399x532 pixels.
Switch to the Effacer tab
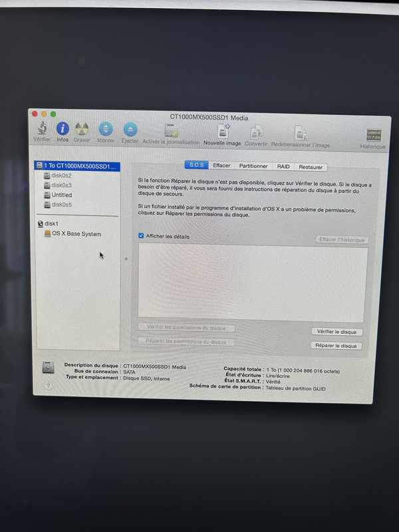[221, 165]
